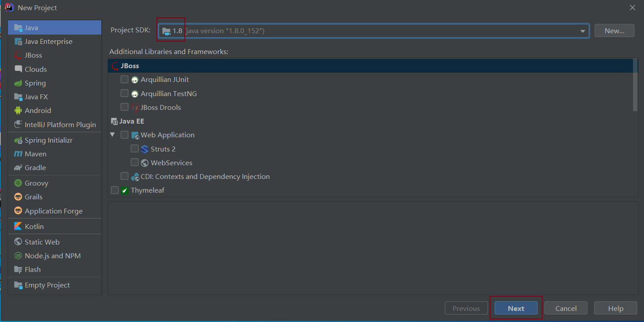Click the Next button
The height and width of the screenshot is (322, 644).
(516, 308)
